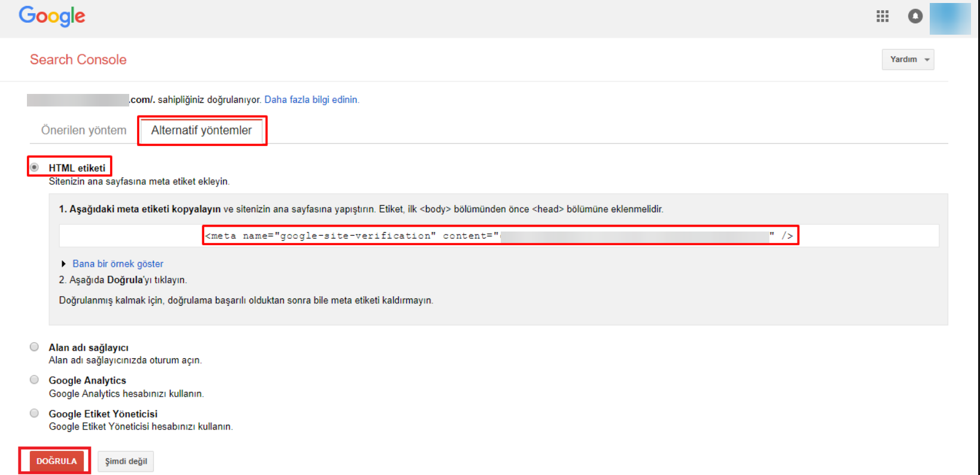The height and width of the screenshot is (475, 980).
Task: Click the text 'Alan adı sağlayıcınızda oturum açın.'
Action: click(125, 360)
